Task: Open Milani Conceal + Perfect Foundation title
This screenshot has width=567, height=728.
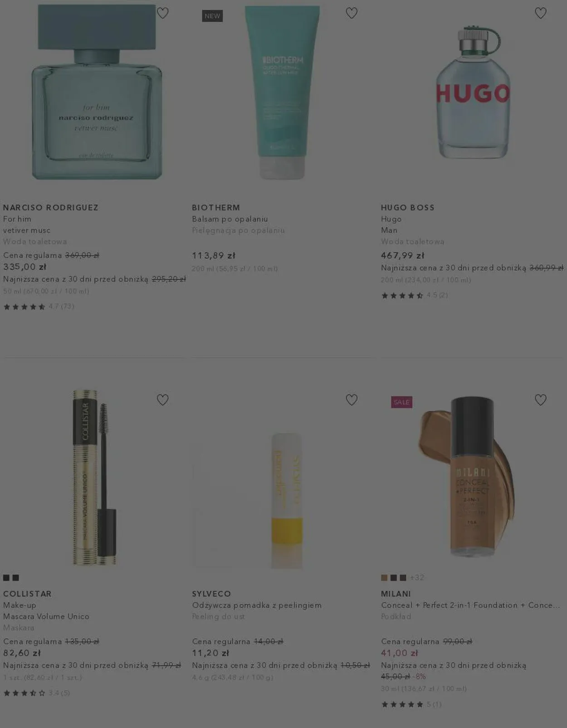Action: (470, 605)
